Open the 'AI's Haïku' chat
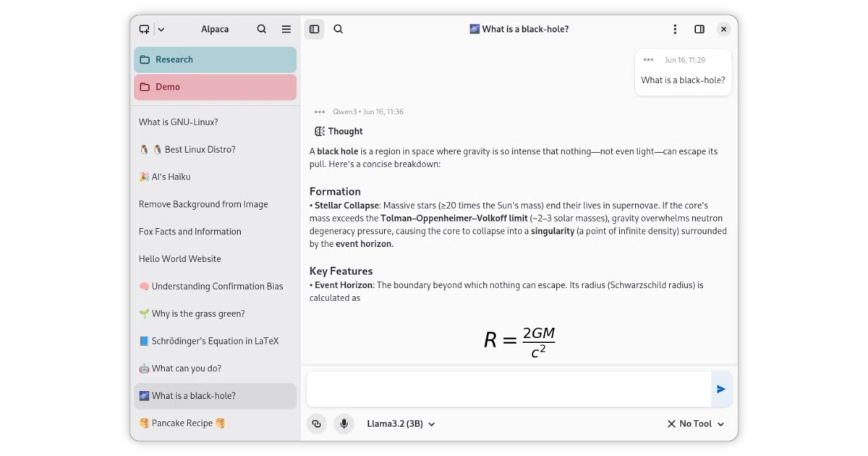Viewport: 868px width, 456px height. pyautogui.click(x=215, y=177)
